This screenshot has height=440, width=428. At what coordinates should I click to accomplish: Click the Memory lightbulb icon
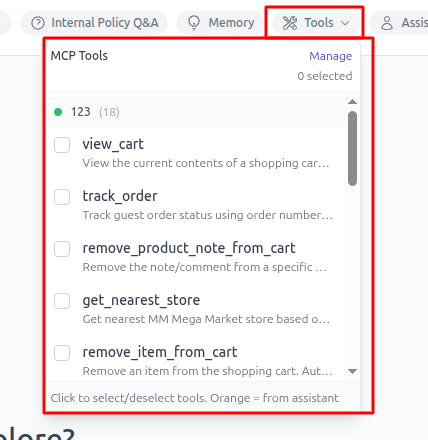[194, 23]
